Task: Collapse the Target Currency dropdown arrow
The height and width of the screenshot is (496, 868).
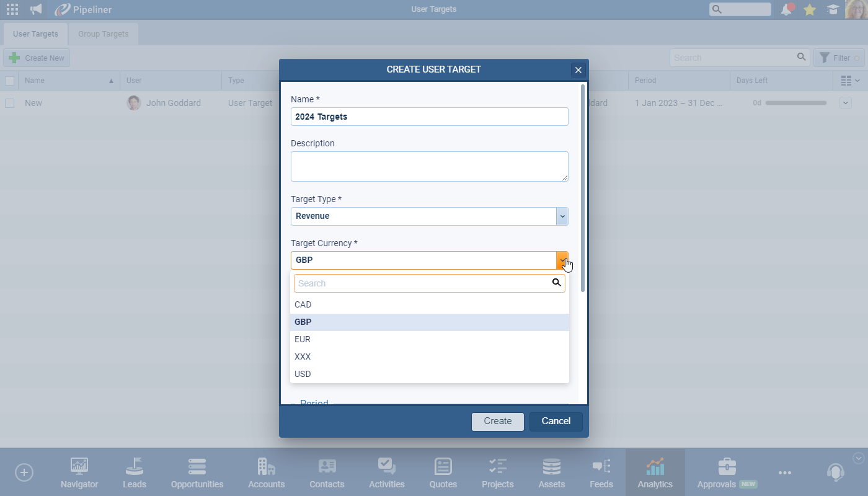Action: [562, 260]
